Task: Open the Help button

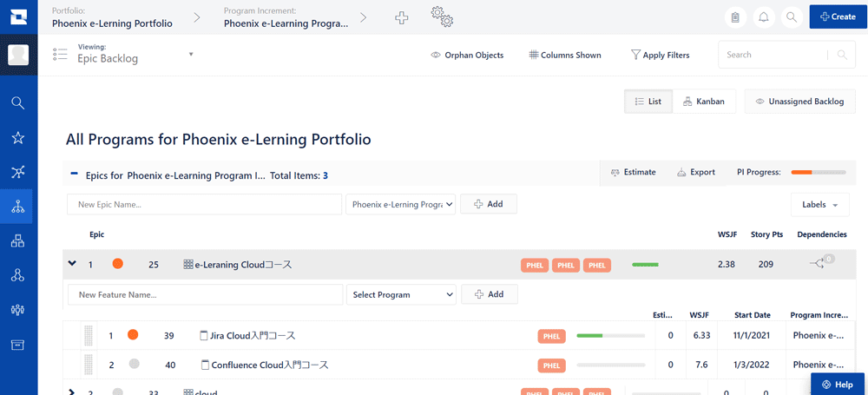Action: (x=838, y=384)
